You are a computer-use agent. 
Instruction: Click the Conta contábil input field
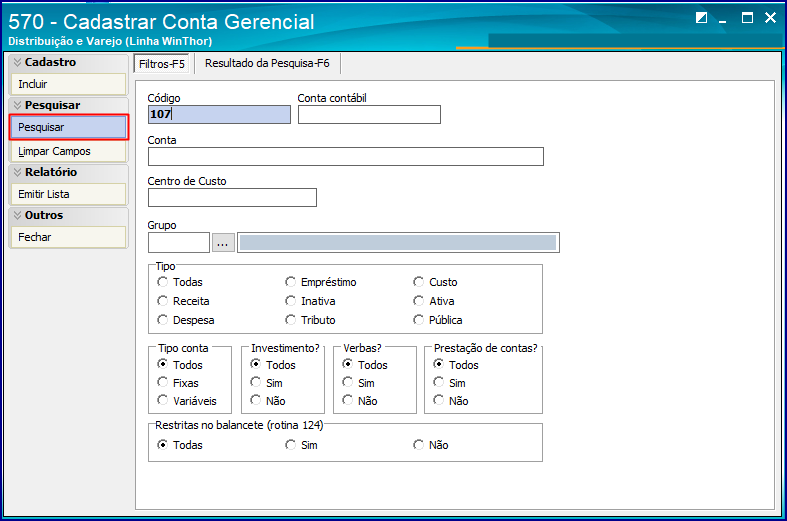pyautogui.click(x=369, y=114)
